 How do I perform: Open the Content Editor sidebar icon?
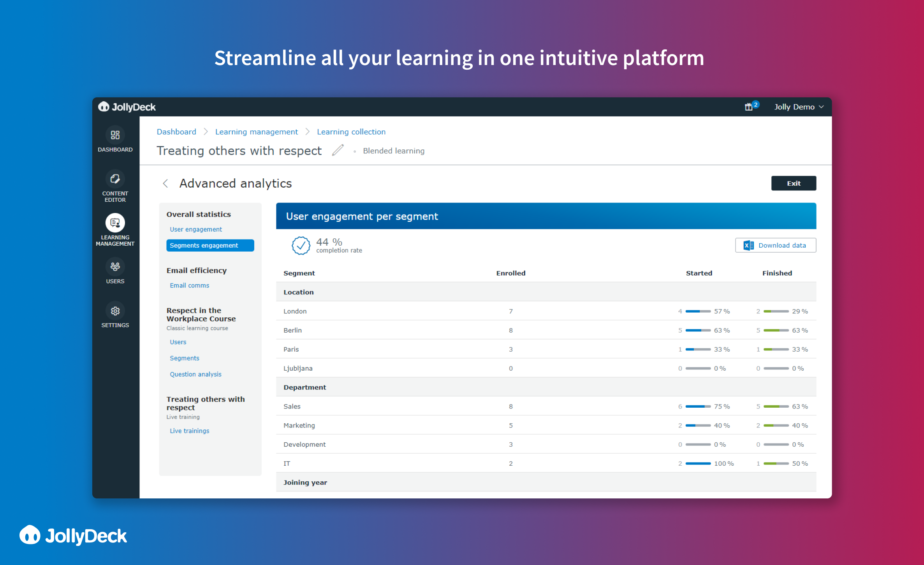click(x=115, y=179)
